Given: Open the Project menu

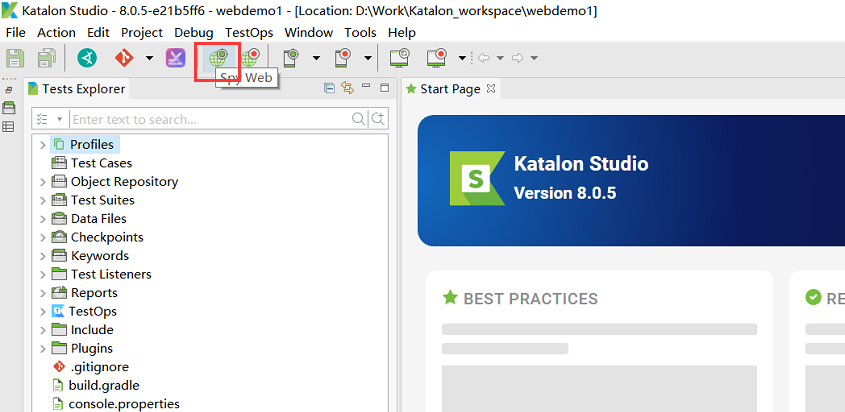Looking at the screenshot, I should 142,32.
